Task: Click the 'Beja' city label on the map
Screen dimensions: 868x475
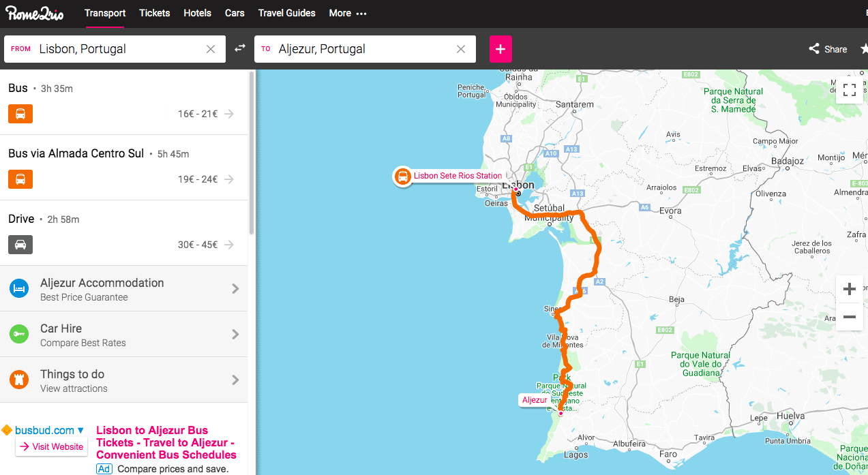Action: tap(676, 299)
